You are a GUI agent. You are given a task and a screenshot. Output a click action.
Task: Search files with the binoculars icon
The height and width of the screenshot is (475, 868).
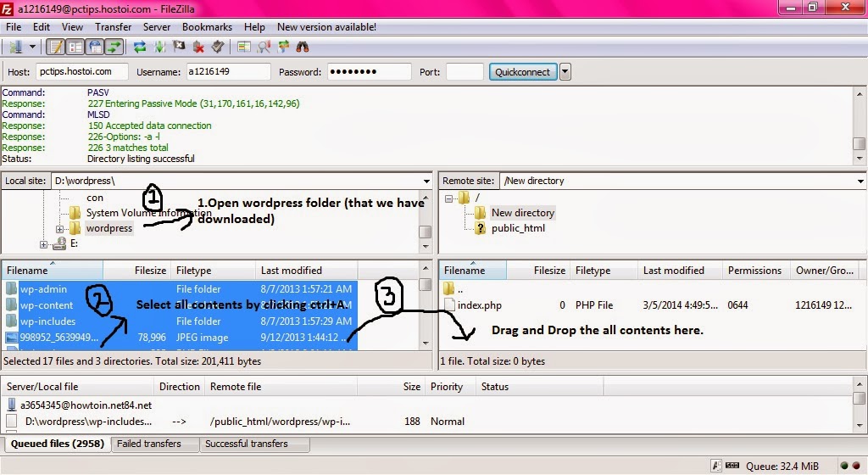(x=303, y=47)
